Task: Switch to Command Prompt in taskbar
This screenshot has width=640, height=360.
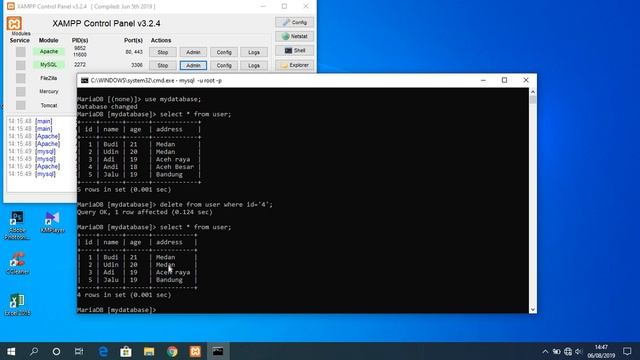Action: pos(218,351)
